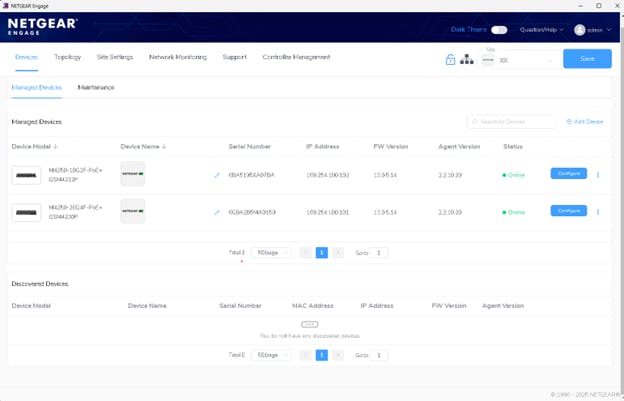Edit device name of serial 6GBA2B5MA9159
Screen dimensions: 624x401
pyautogui.click(x=216, y=212)
